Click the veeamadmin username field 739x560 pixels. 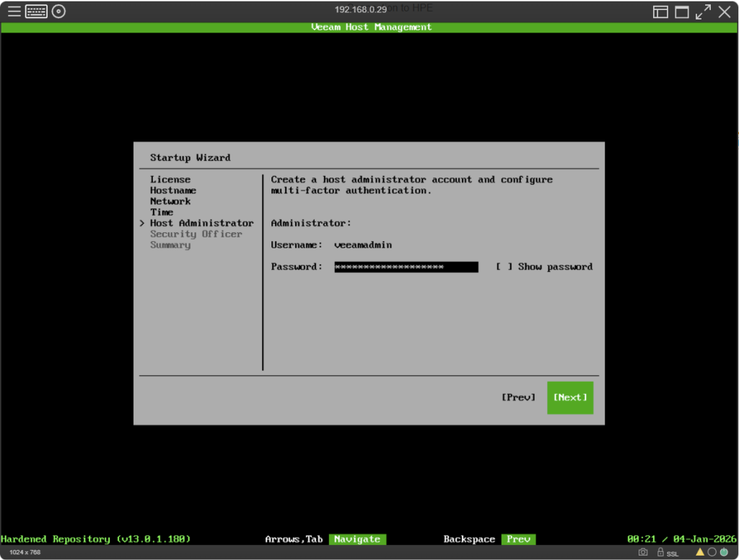pos(363,245)
